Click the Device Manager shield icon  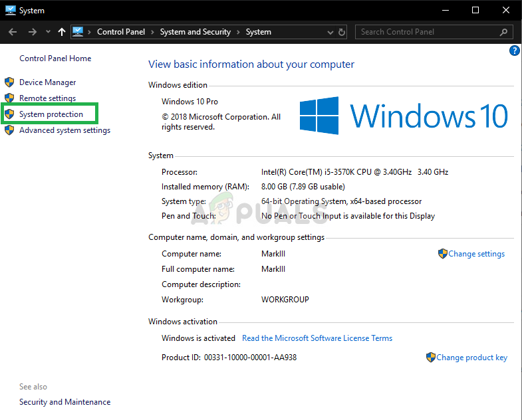click(9, 82)
